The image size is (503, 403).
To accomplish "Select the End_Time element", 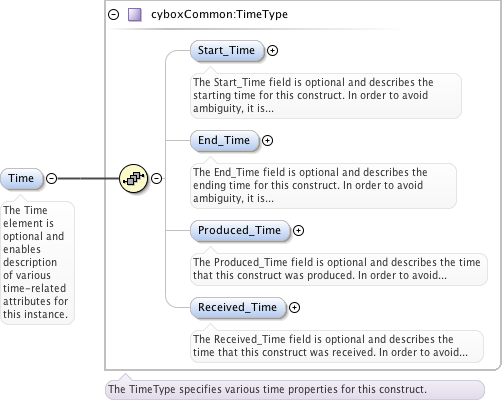I will [x=224, y=141].
